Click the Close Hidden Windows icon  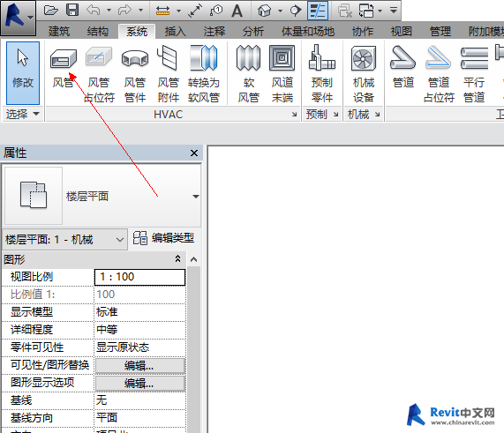tap(345, 11)
